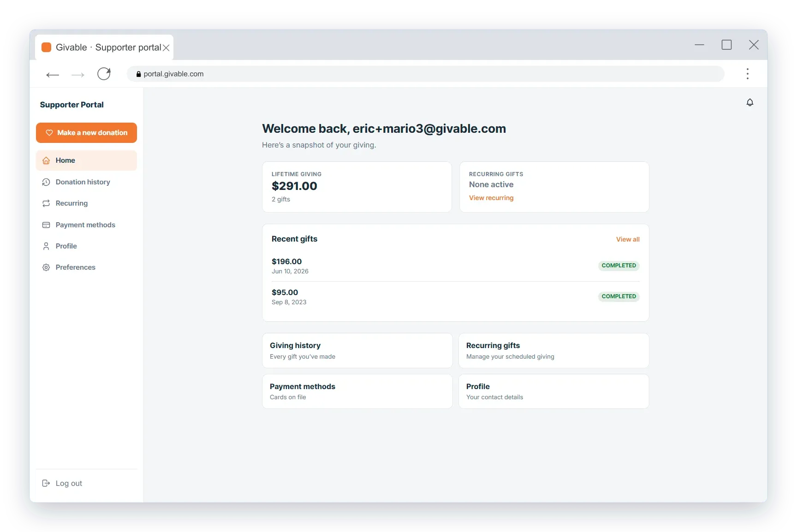Image resolution: width=797 pixels, height=532 pixels.
Task: Click the Supporter Portal sidebar title
Action: click(x=71, y=105)
